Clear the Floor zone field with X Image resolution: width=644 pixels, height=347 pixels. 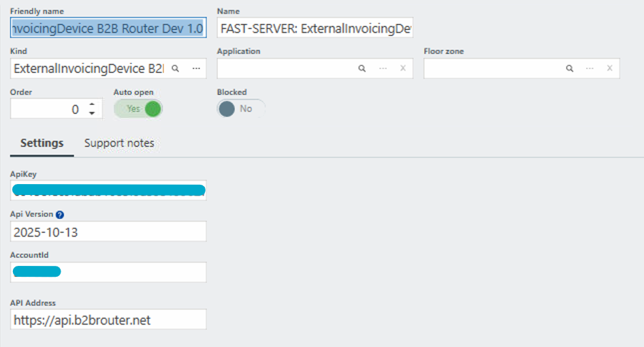coord(609,69)
